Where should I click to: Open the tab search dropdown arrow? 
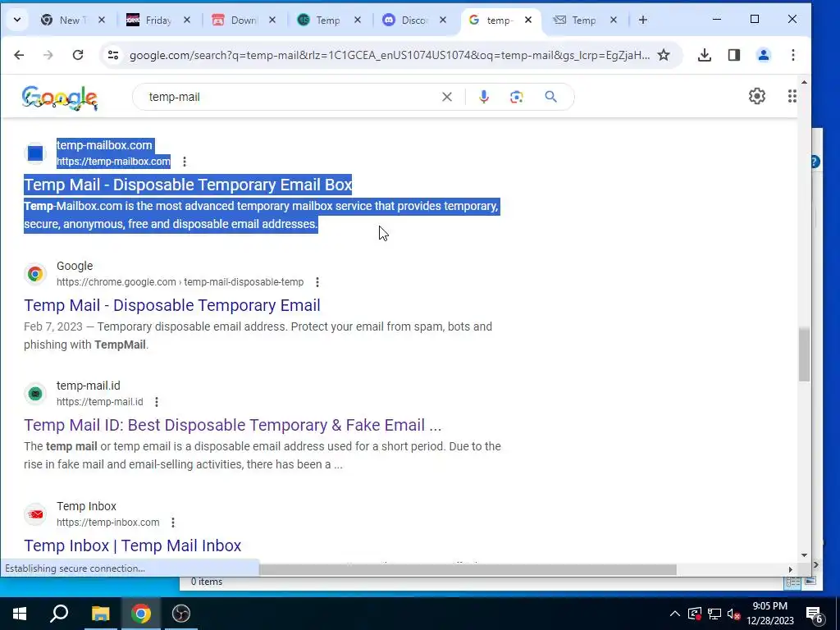[x=17, y=20]
